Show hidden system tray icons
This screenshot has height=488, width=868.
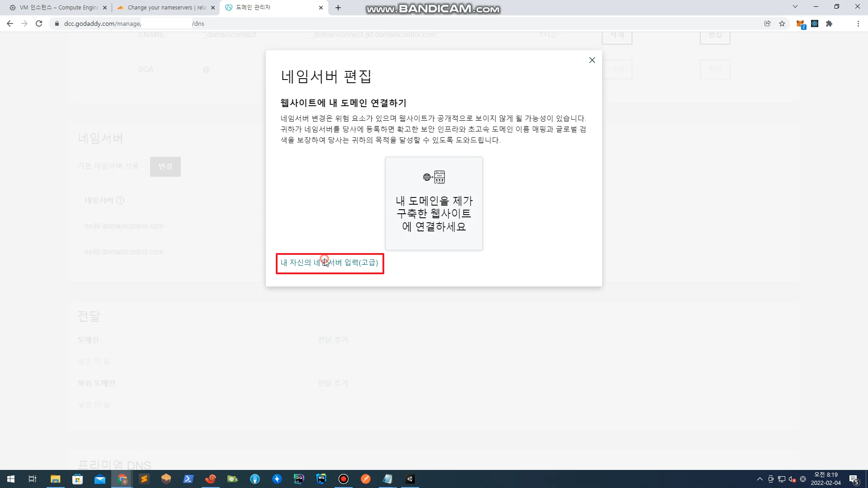tap(759, 479)
